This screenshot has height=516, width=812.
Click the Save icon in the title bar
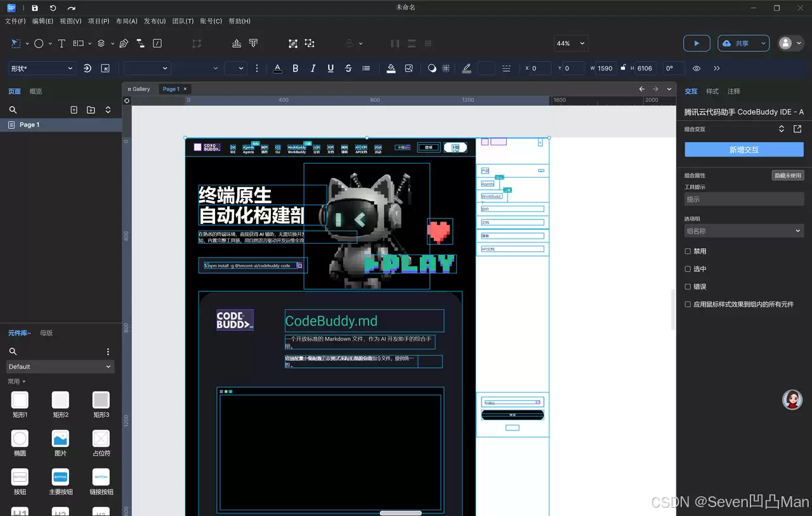tap(35, 8)
